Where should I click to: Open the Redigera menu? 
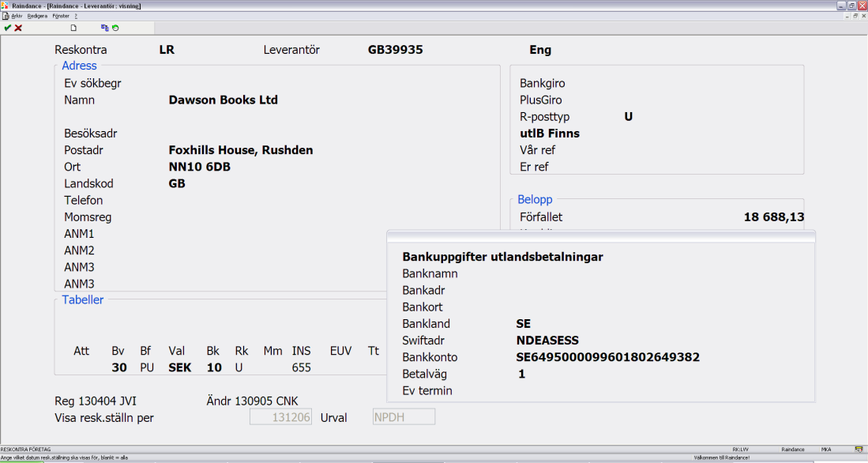38,16
